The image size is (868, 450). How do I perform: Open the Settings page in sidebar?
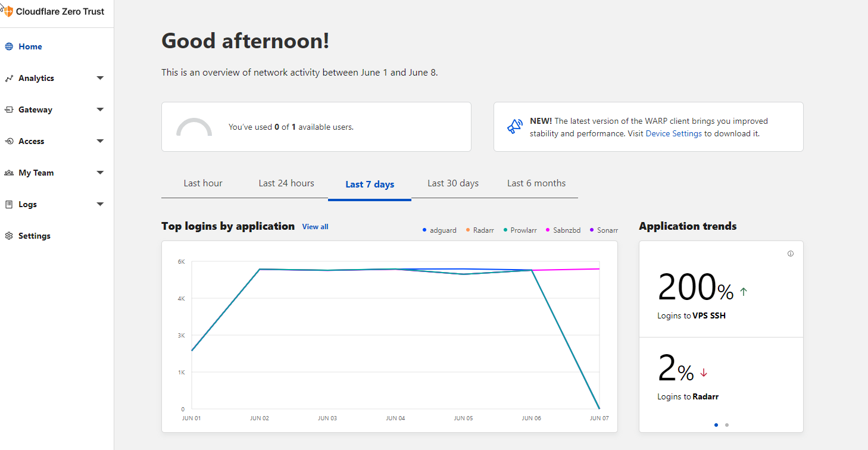coord(35,236)
